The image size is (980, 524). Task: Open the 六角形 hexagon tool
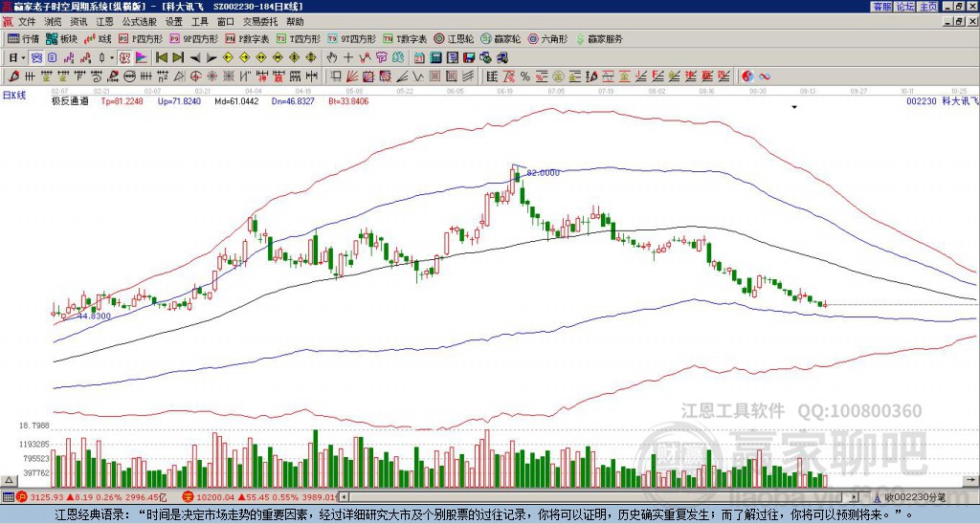pyautogui.click(x=548, y=38)
